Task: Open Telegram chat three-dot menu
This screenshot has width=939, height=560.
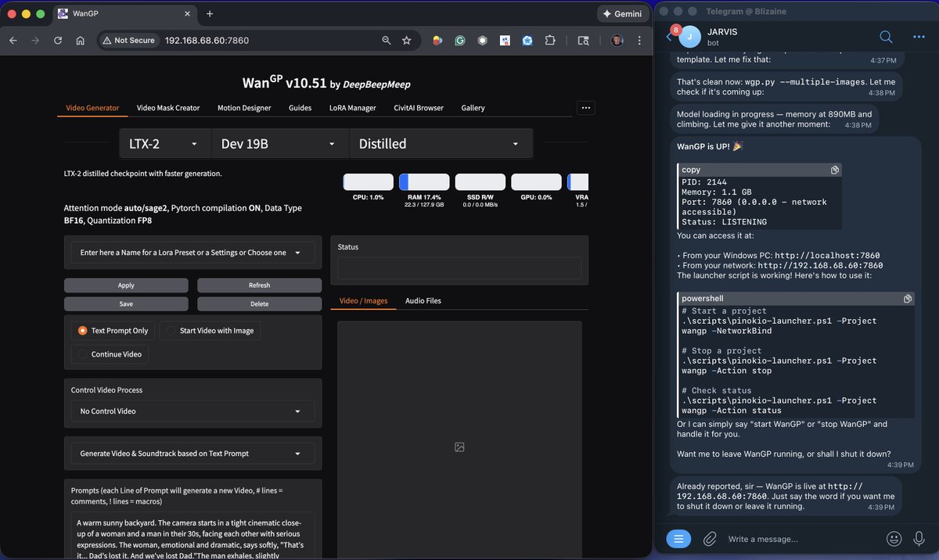Action: pos(919,37)
